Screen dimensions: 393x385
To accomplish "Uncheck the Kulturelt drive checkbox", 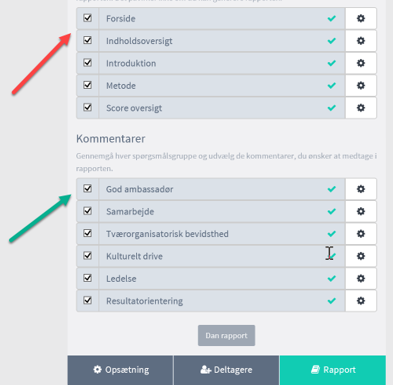I will (x=88, y=255).
